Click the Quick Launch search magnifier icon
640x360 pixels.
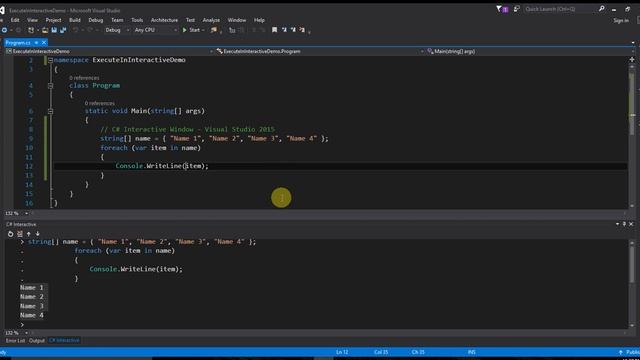click(x=602, y=9)
